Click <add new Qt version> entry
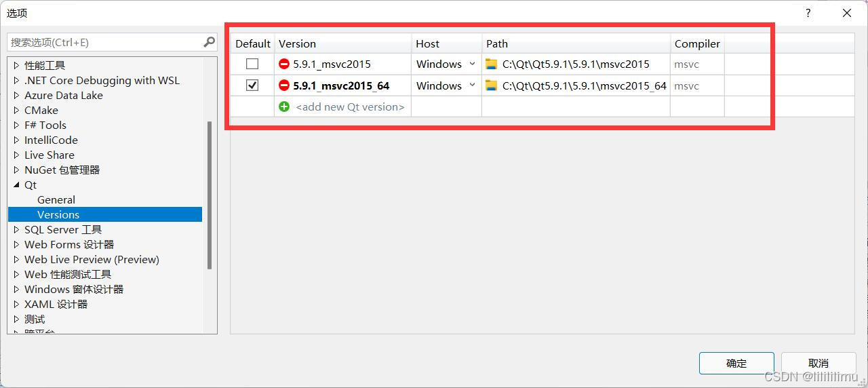 coord(350,106)
